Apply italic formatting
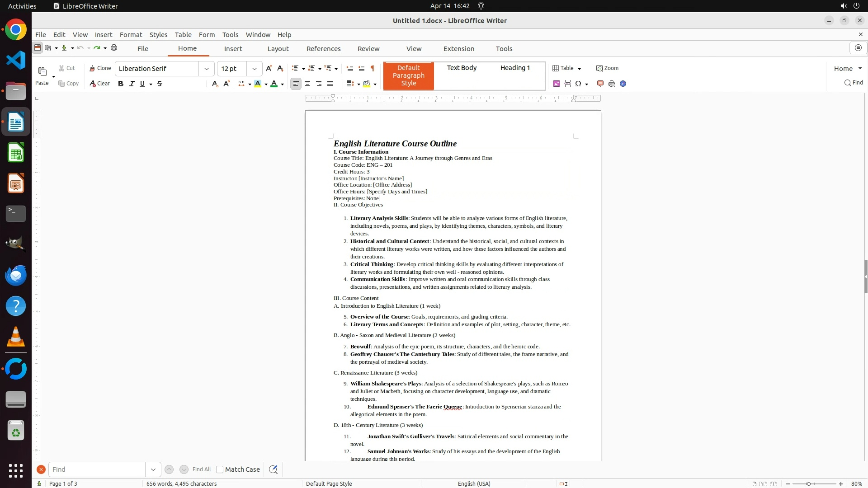Screen dimensions: 868x488 click(132, 84)
